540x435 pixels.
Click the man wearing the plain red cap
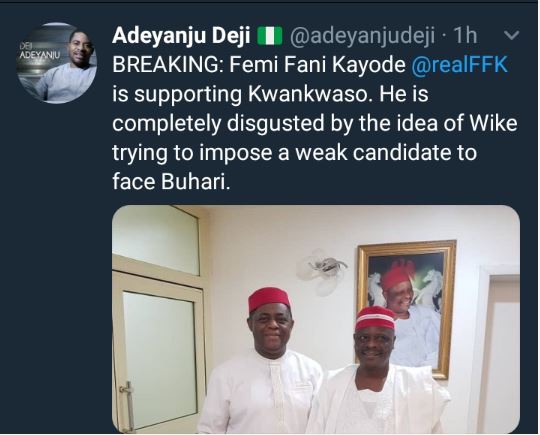pyautogui.click(x=262, y=362)
